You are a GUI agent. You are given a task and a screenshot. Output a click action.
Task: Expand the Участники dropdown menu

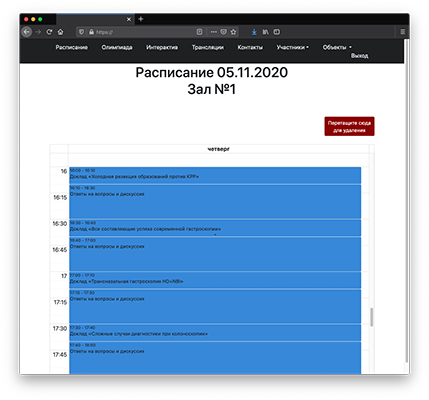coord(292,47)
